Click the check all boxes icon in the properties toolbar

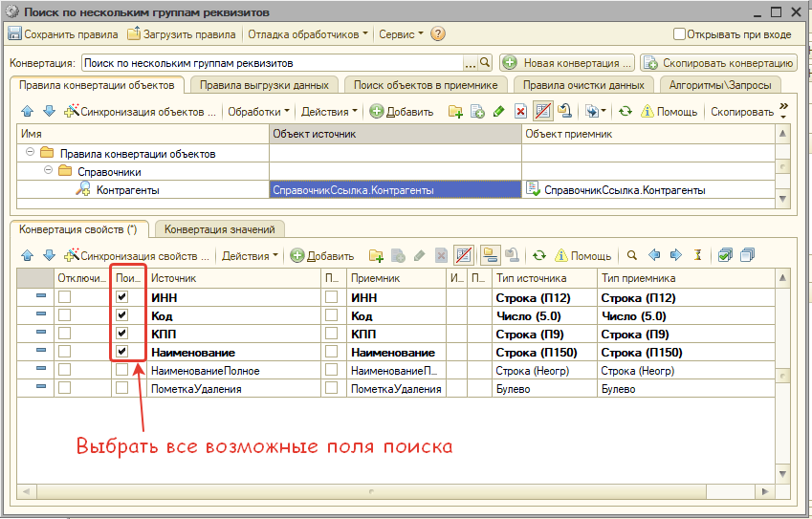pyautogui.click(x=726, y=255)
